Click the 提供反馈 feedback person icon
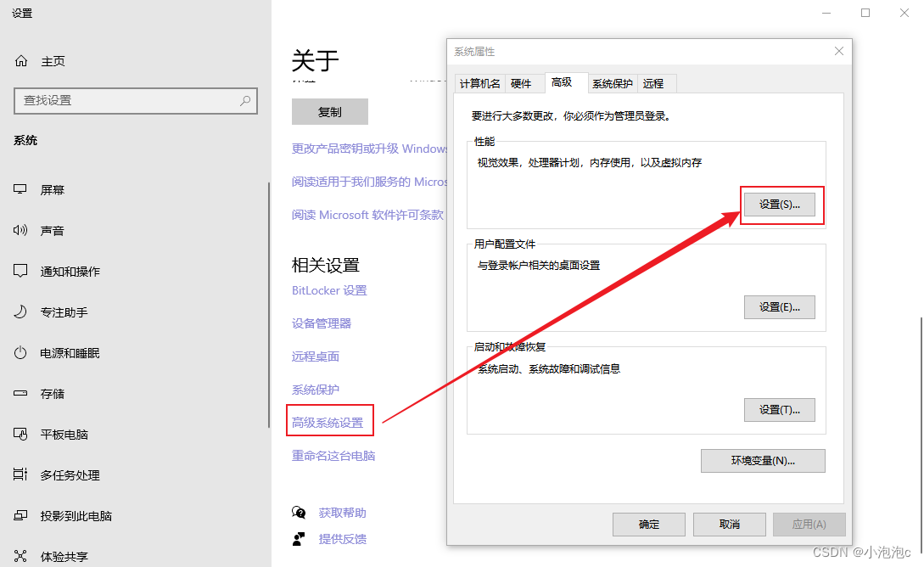Viewport: 924px width, 567px height. pos(299,538)
